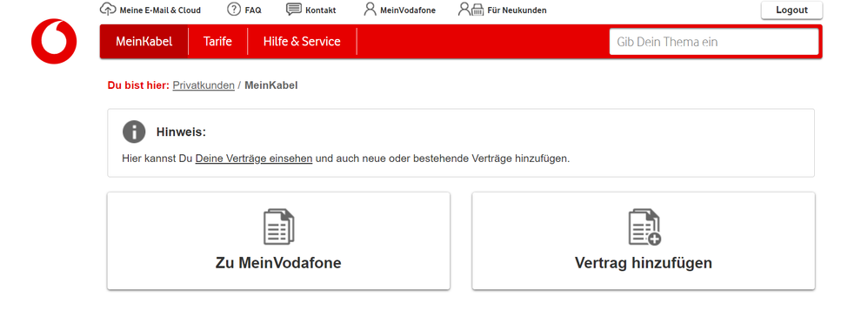
Task: Click the MeinKabel breadcrumb text
Action: coord(271,85)
